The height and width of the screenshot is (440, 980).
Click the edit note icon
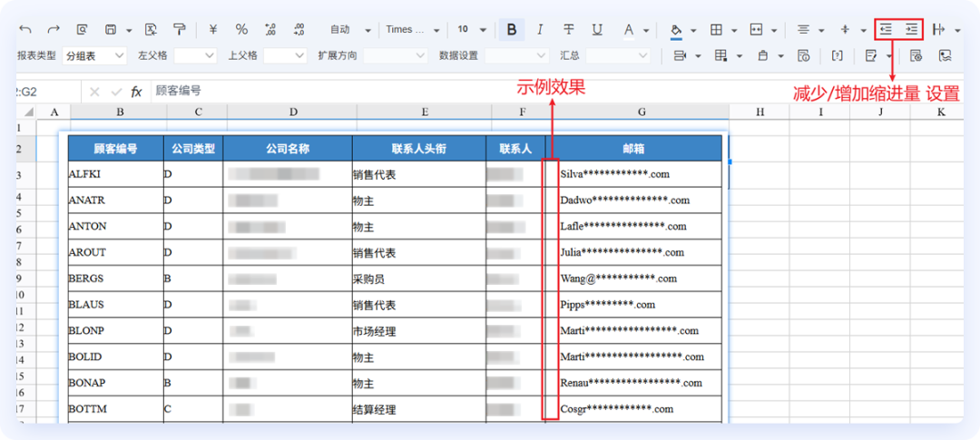[870, 55]
